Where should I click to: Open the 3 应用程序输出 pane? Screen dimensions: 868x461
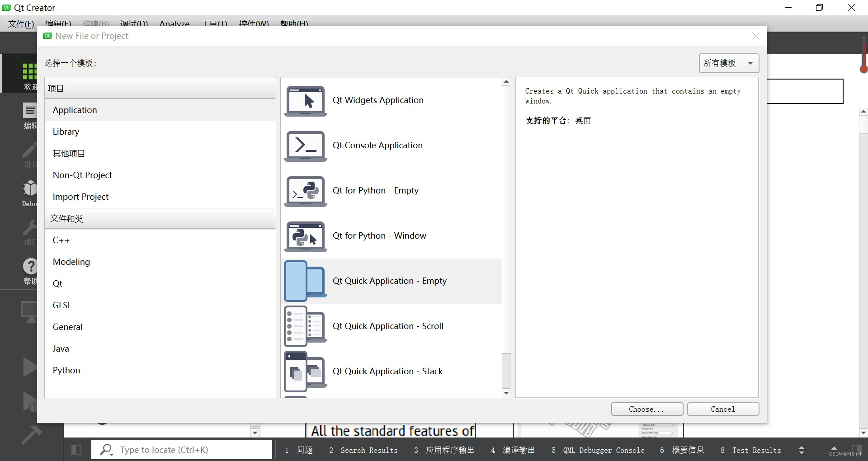coord(444,450)
